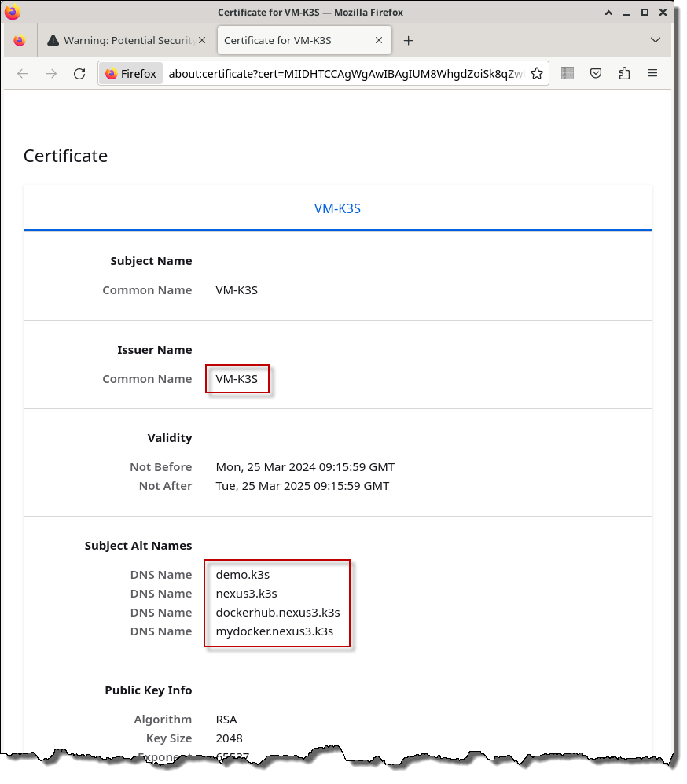Open Firefox View pinned tab
Screen dimensions: 687x784
[20, 41]
